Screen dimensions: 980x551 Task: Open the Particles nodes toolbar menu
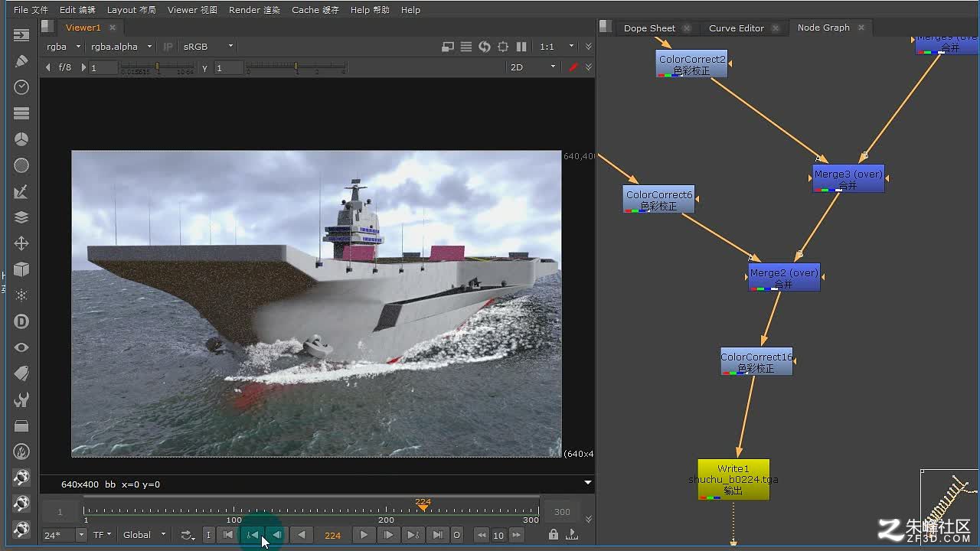tap(21, 295)
